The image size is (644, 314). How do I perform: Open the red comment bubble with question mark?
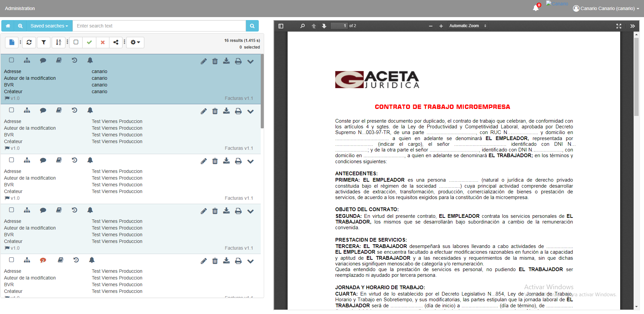tap(43, 260)
